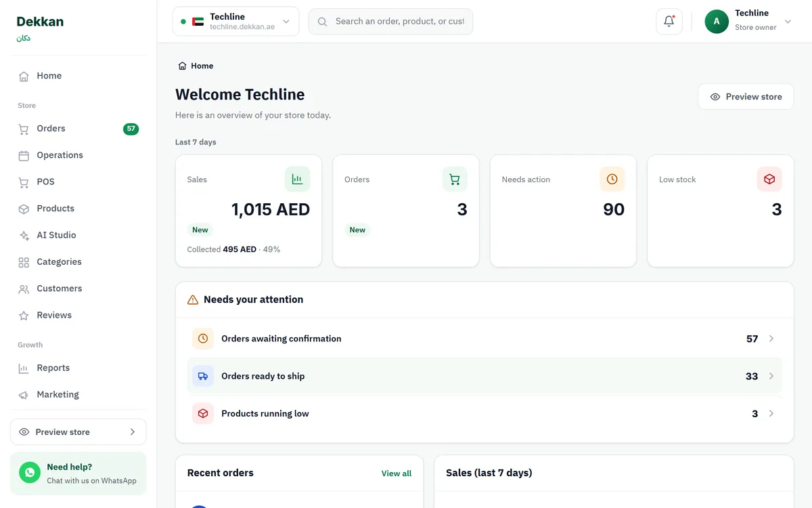
Task: Click the chevron on the Products running low row
Action: tap(771, 413)
